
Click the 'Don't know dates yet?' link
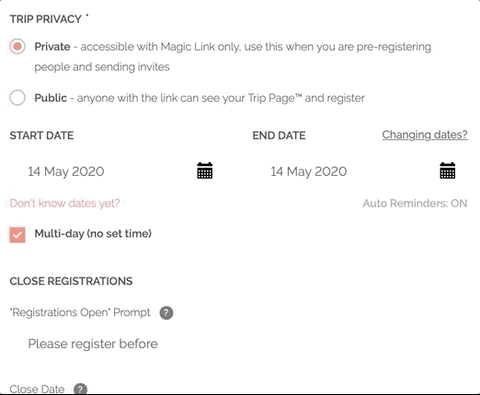[65, 203]
